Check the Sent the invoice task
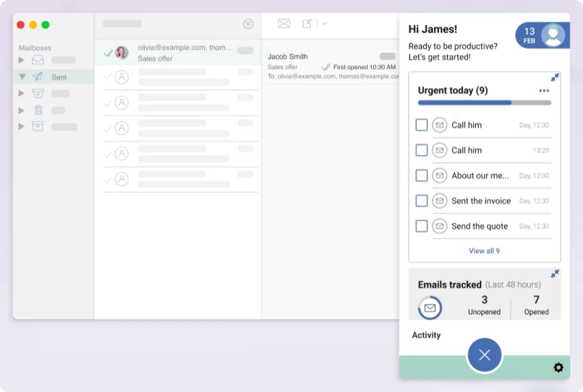Screen dimensions: 583x392 [421, 201]
